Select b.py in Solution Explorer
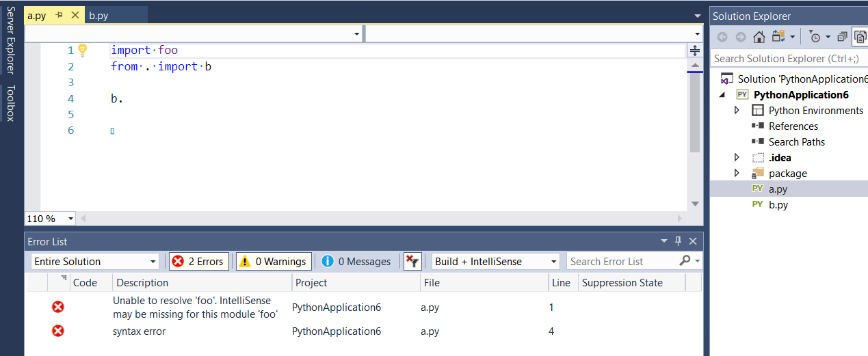 tap(778, 204)
